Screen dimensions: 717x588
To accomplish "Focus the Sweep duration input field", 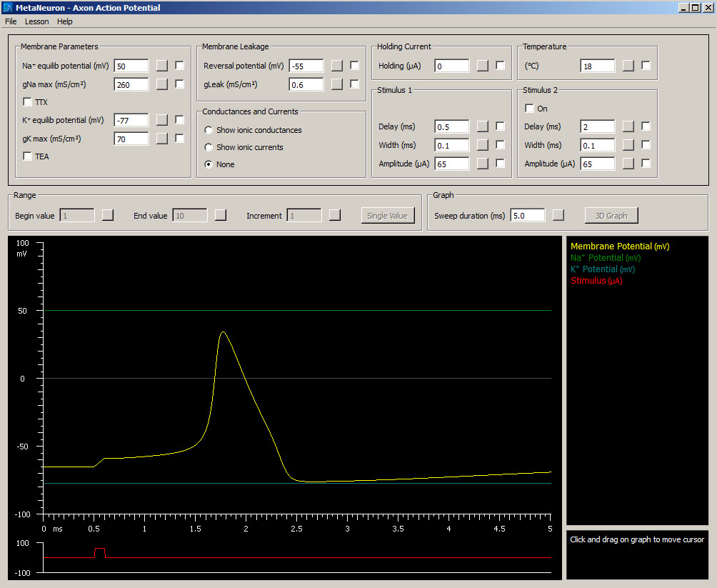I will 528,215.
